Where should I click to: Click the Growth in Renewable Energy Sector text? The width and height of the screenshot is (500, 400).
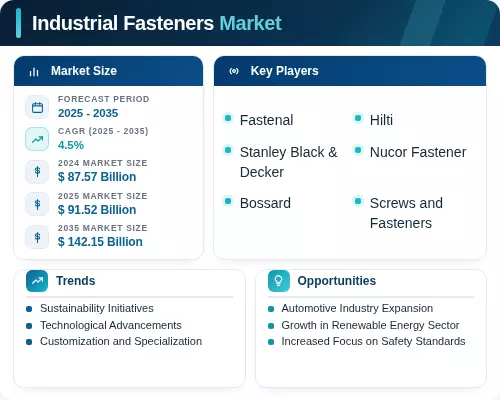point(370,325)
